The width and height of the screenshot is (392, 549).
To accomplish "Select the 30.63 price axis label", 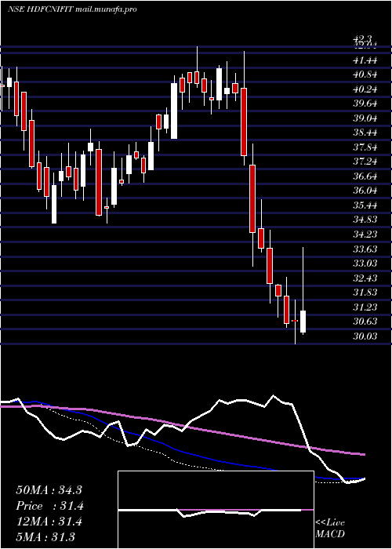I will tap(365, 322).
